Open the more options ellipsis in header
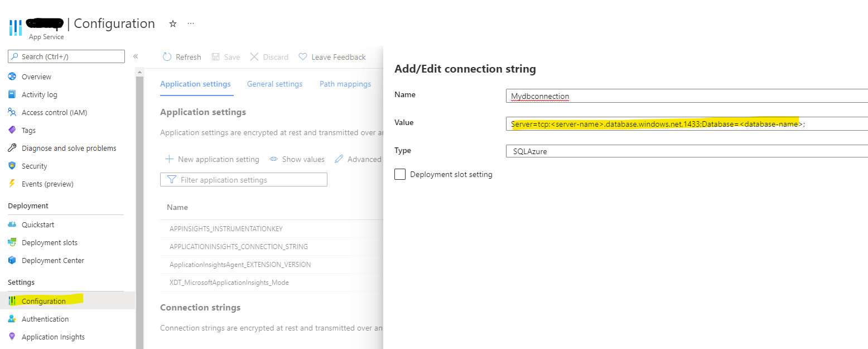The image size is (868, 349). coord(191,24)
